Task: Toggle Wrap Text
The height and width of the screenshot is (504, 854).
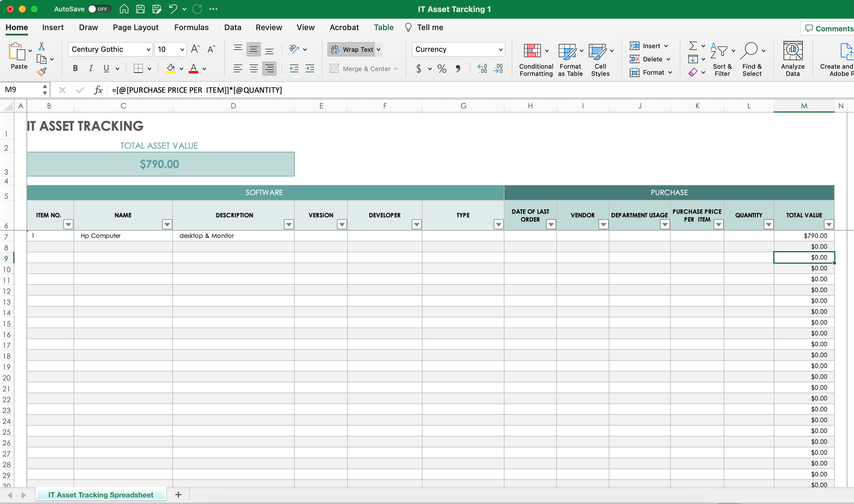Action: click(x=352, y=49)
